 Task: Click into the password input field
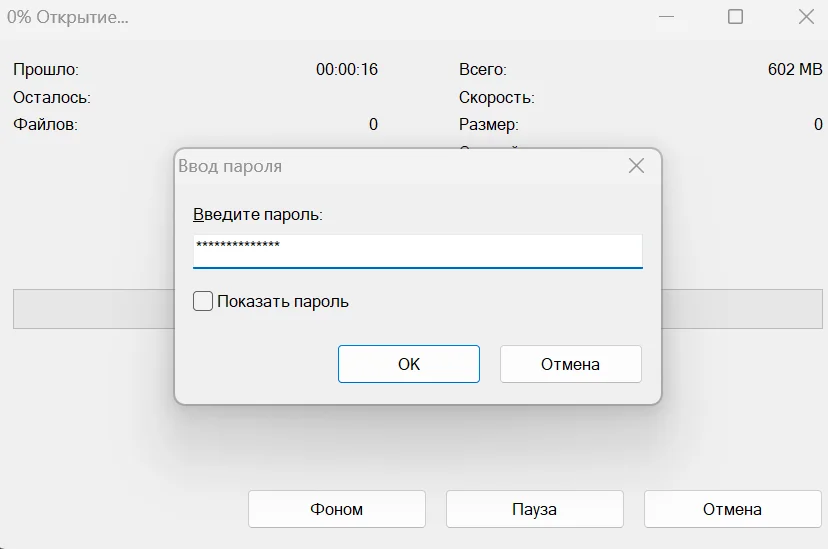pyautogui.click(x=418, y=251)
